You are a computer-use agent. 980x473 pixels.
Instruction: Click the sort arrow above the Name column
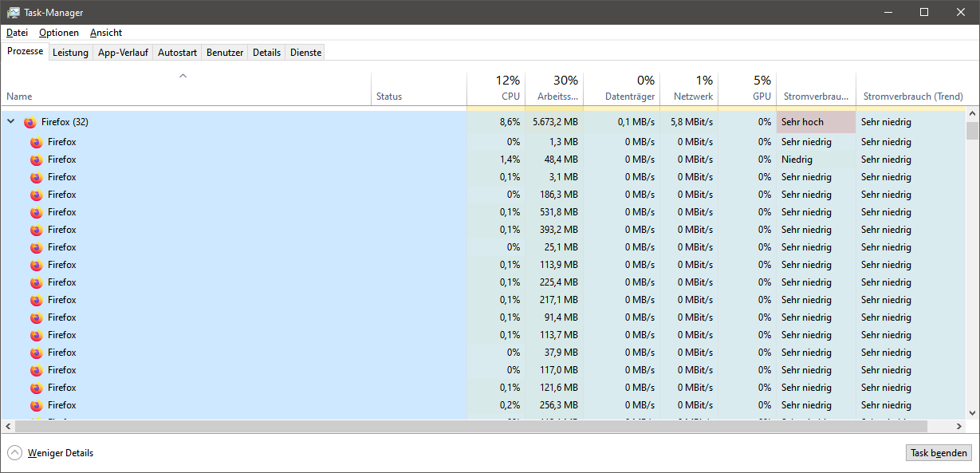(x=183, y=77)
